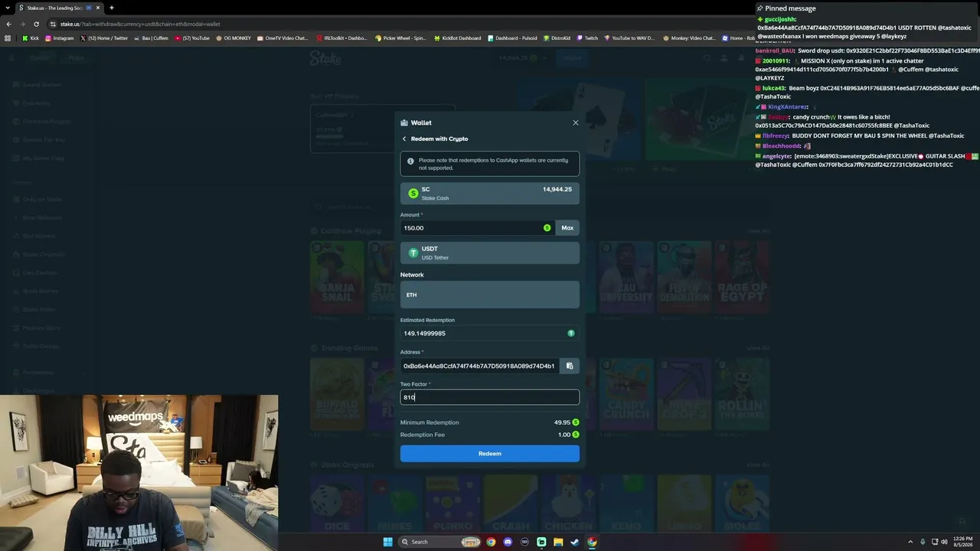Open the OmeTV Video Chat bookmark

tap(283, 37)
